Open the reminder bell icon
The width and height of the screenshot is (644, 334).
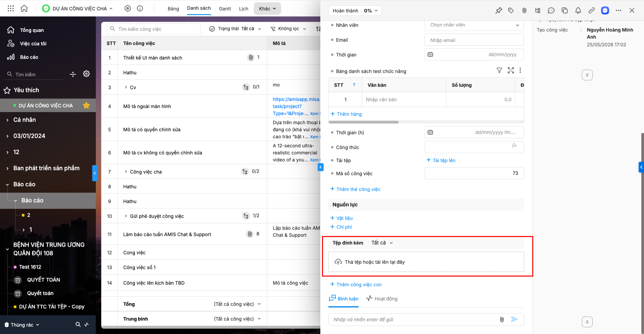pos(578,10)
